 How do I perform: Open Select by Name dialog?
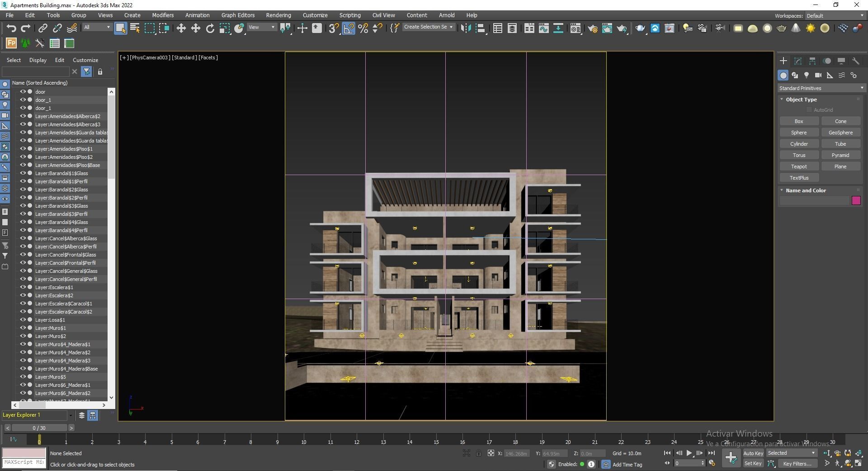tap(135, 28)
